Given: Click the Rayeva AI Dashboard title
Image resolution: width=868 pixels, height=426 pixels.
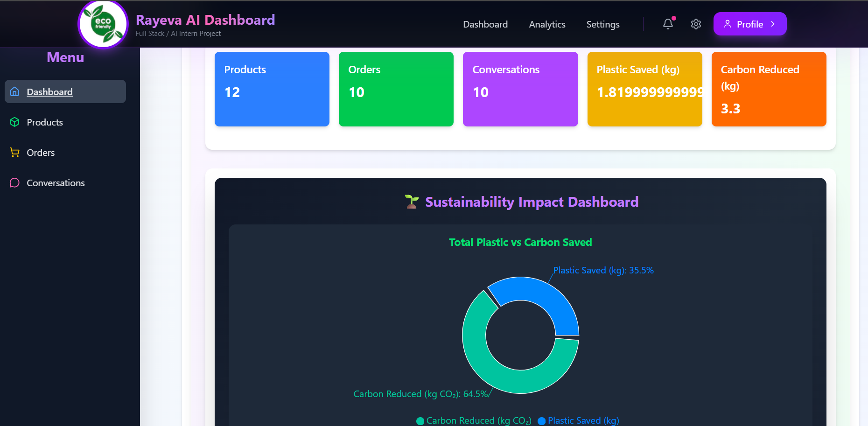Looking at the screenshot, I should (205, 20).
